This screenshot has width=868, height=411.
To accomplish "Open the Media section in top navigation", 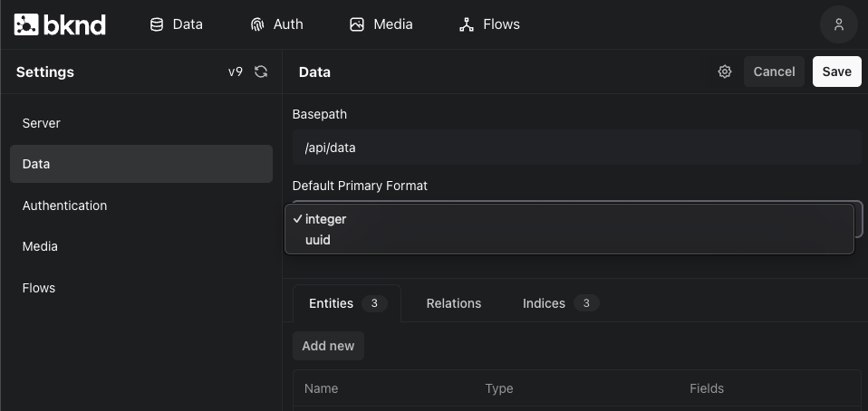I will [381, 24].
